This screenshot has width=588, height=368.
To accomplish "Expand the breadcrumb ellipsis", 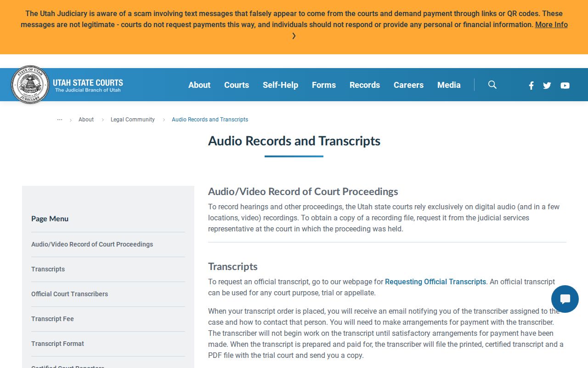I will [x=60, y=120].
